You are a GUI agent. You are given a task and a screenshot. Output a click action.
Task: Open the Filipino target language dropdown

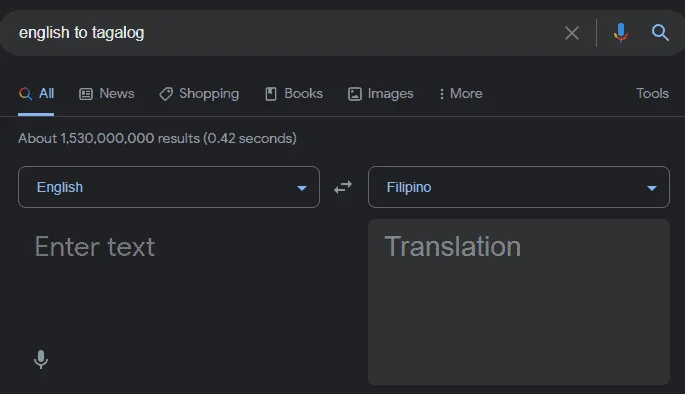(x=519, y=187)
